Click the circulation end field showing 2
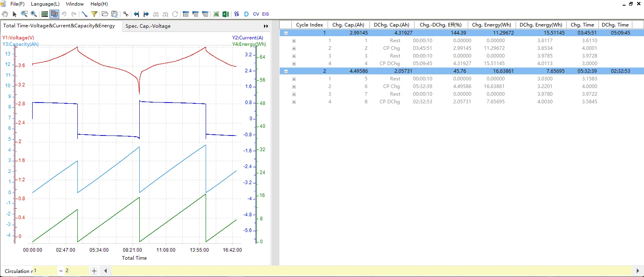 (x=76, y=271)
